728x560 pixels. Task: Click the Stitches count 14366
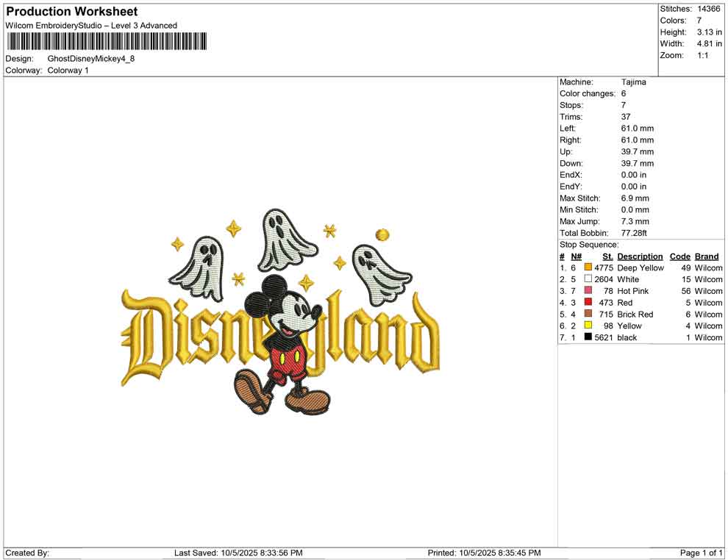708,9
